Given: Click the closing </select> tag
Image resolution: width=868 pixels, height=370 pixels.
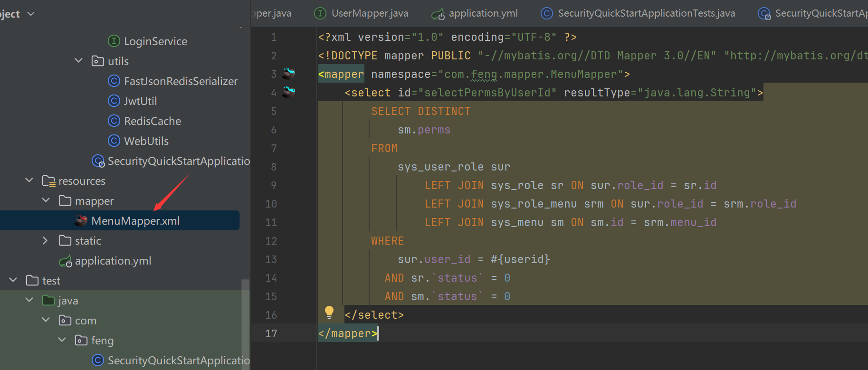Looking at the screenshot, I should coord(374,315).
